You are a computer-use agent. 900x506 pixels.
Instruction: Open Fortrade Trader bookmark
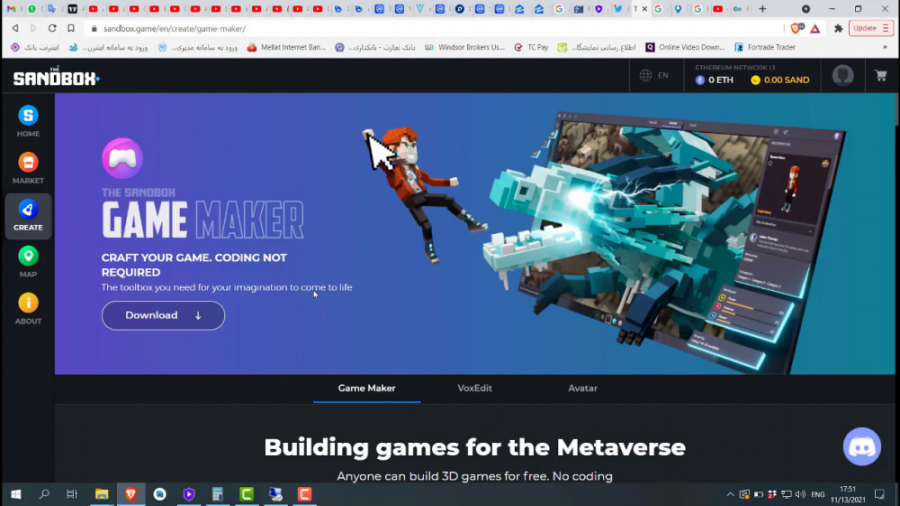(765, 47)
